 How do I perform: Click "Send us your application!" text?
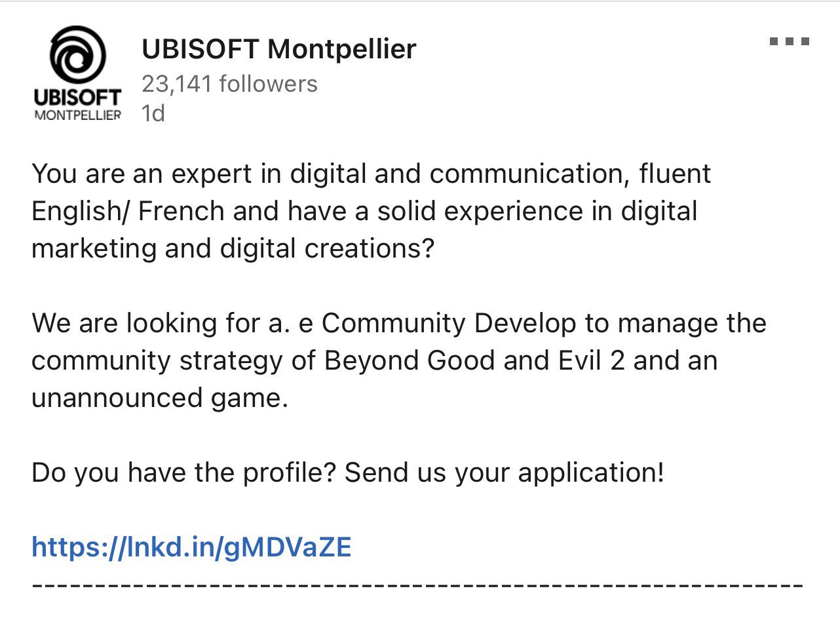(x=505, y=473)
